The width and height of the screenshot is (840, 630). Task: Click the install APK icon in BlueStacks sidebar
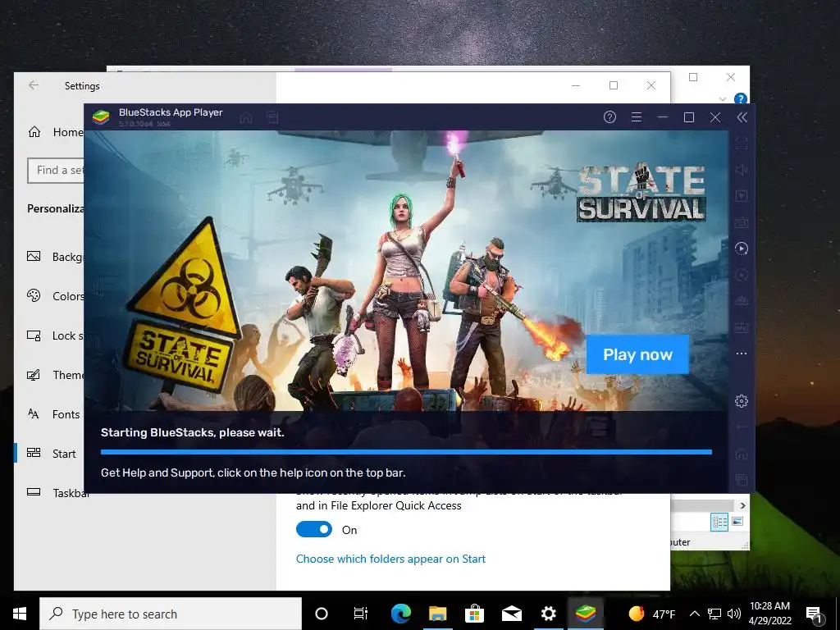(742, 301)
